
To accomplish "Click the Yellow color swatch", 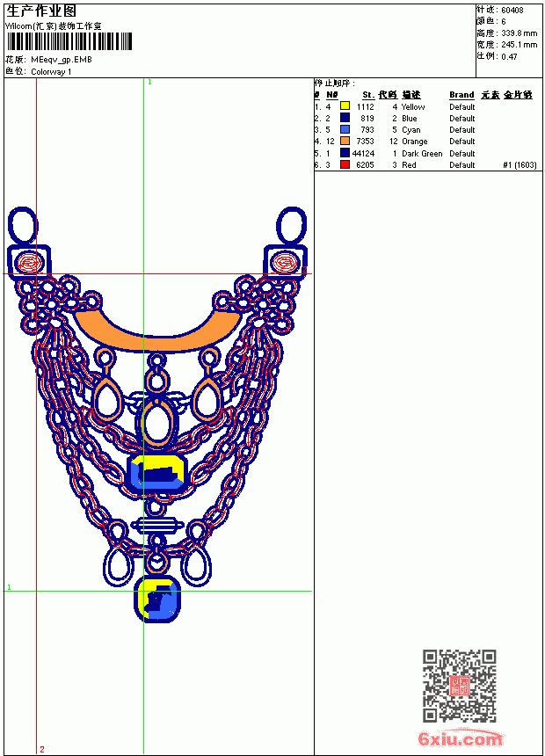I will click(x=345, y=106).
